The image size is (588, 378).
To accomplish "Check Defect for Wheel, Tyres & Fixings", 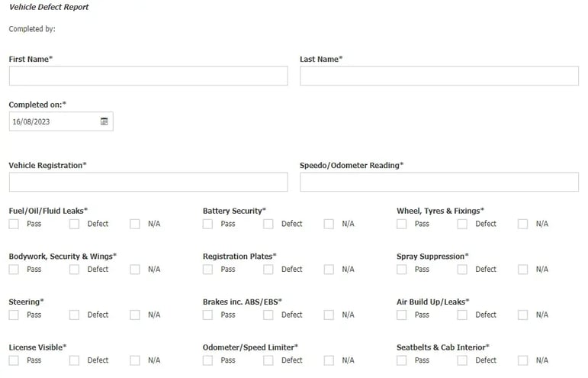I will pos(462,224).
